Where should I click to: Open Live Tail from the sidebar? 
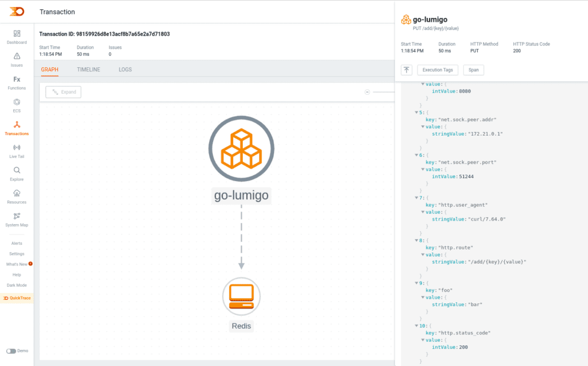(17, 151)
